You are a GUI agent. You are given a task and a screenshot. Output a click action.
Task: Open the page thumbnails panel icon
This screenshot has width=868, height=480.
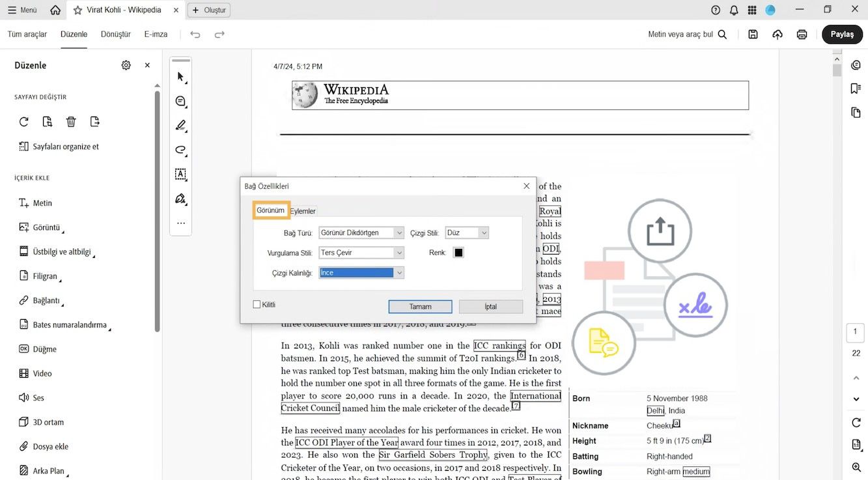pos(856,113)
